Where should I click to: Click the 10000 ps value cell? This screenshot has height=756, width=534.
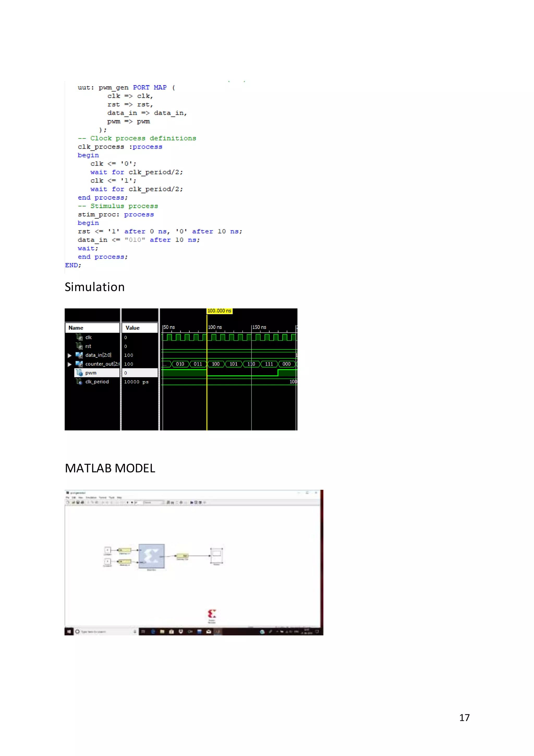pyautogui.click(x=136, y=382)
